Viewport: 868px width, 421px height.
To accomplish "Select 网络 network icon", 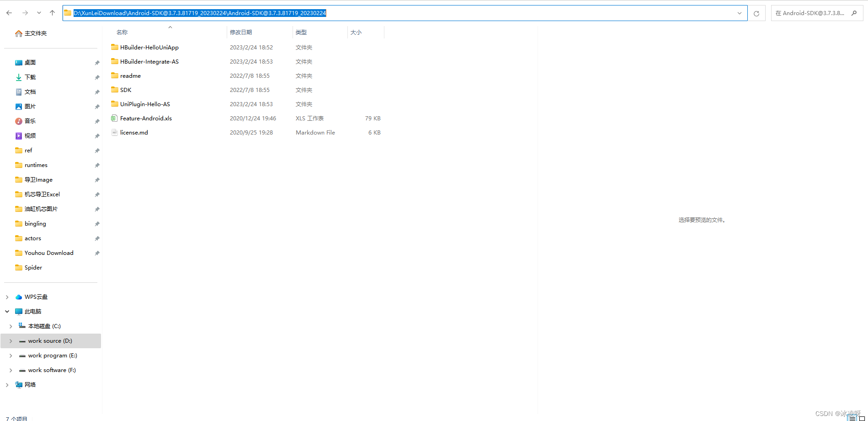I will point(19,385).
